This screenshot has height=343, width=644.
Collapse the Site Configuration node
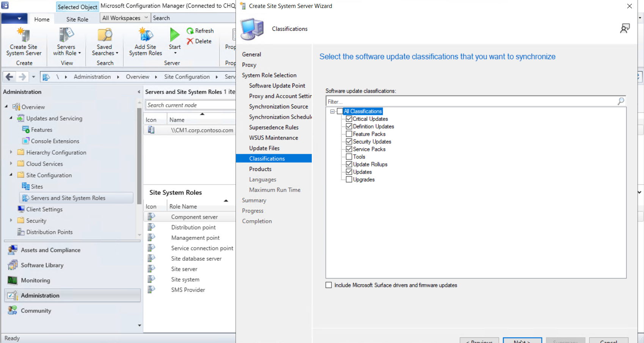click(11, 175)
